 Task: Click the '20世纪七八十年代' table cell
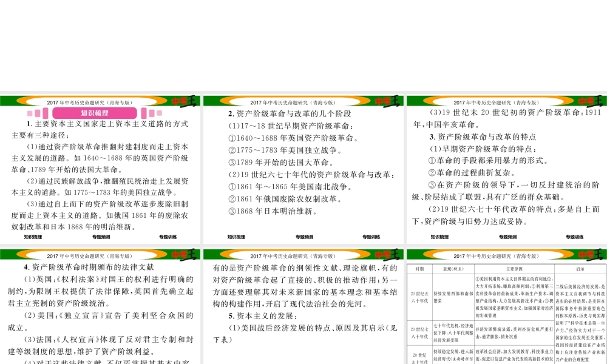(419, 333)
